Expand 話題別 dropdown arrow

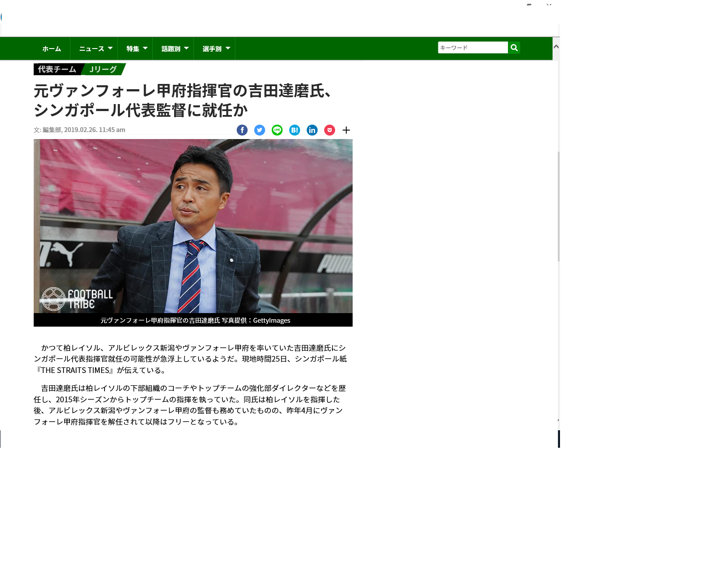point(186,48)
